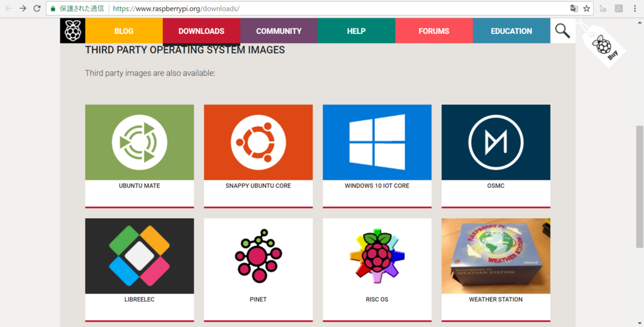Click the WINDOWS 10 IOT CORE link
644x327 pixels.
pyautogui.click(x=377, y=186)
